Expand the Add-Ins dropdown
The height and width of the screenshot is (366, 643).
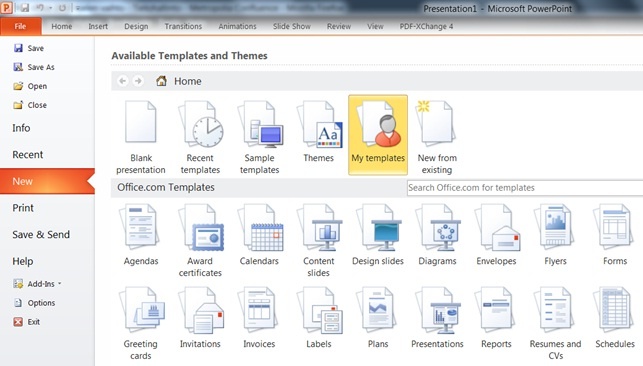point(37,284)
